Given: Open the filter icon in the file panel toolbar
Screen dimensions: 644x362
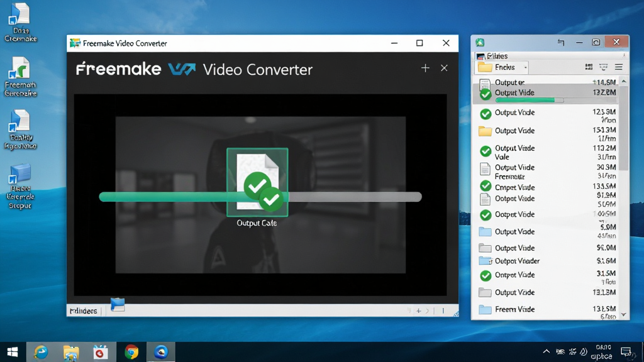Looking at the screenshot, I should pos(603,67).
